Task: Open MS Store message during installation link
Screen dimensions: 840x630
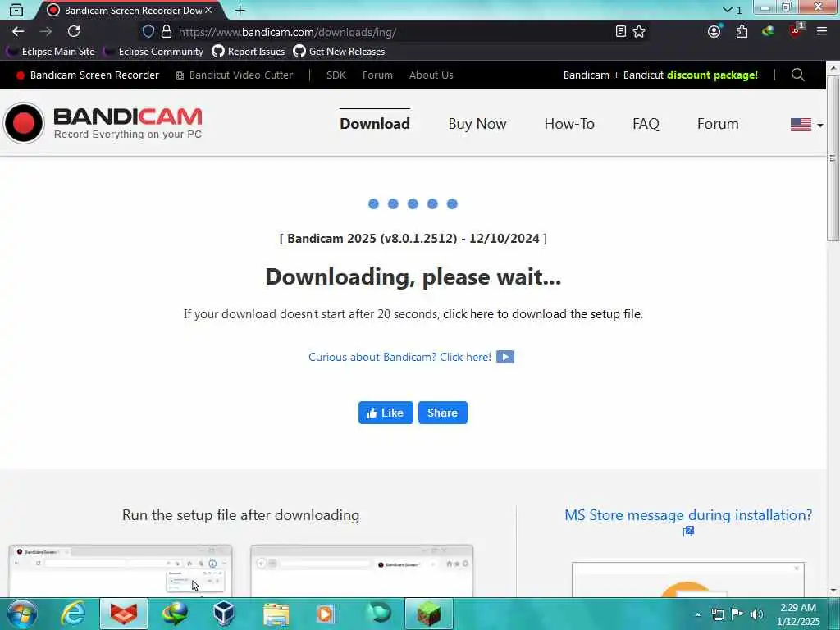Action: [688, 515]
